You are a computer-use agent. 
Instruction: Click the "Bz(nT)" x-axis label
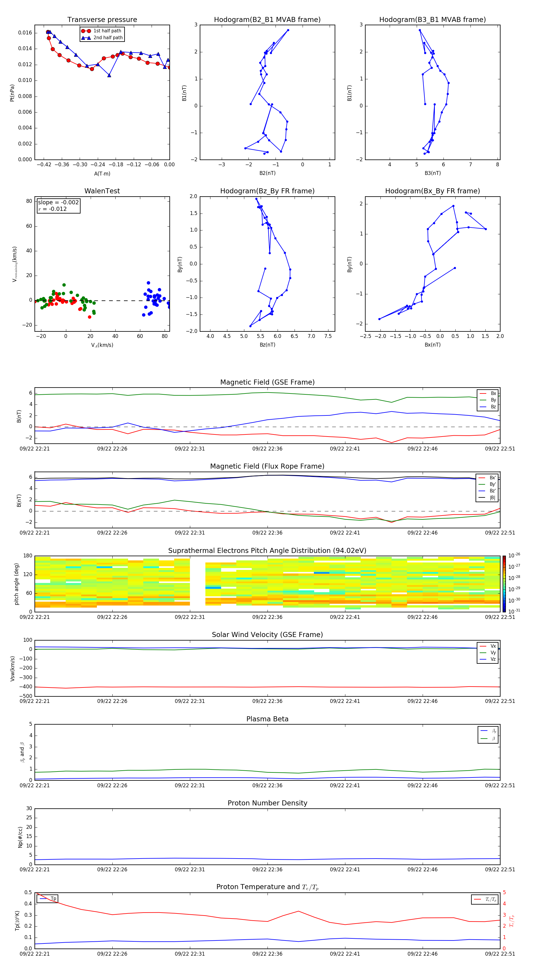[267, 345]
